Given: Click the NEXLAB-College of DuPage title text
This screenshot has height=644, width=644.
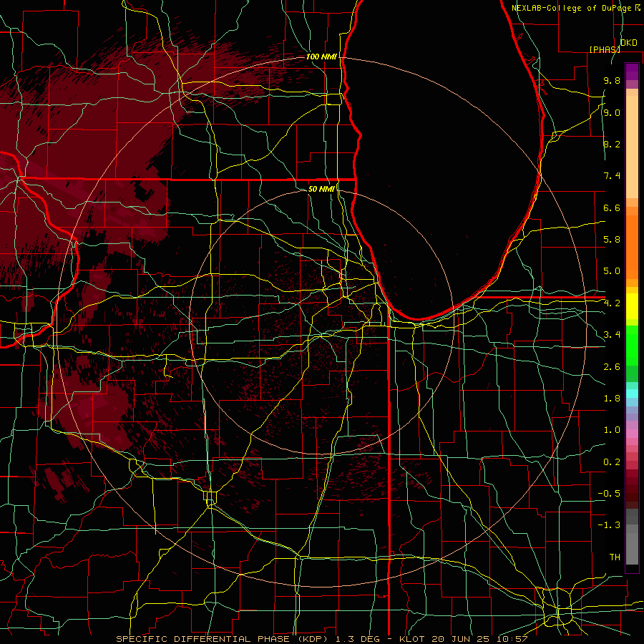Looking at the screenshot, I should coord(572,8).
